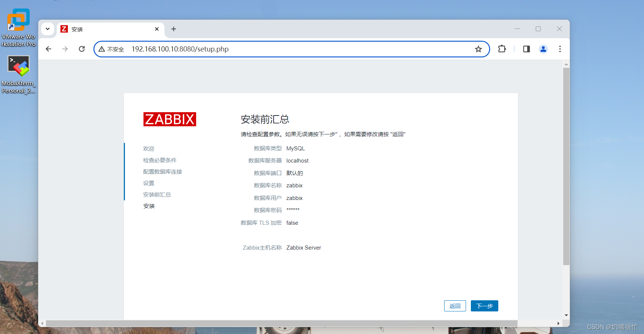Click the MySQL database type value
644x334 pixels.
(295, 148)
